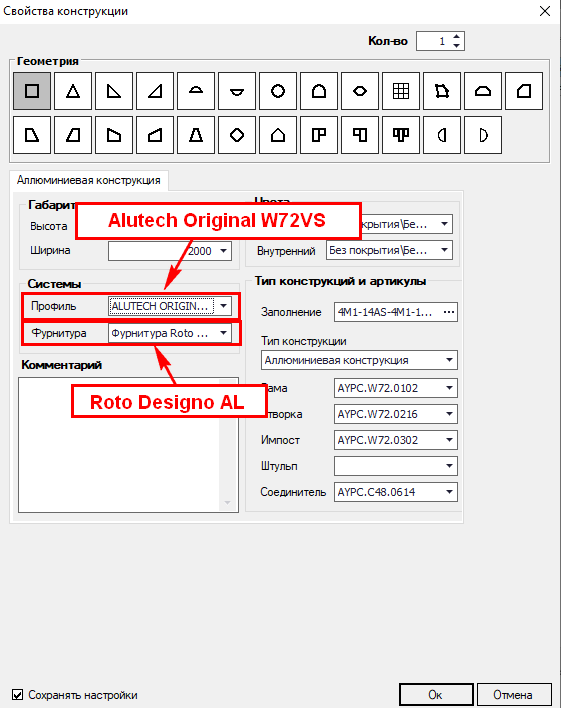Choose the isosceles triangle geometry shape
Viewport: 561px width, 708px height.
point(73,91)
